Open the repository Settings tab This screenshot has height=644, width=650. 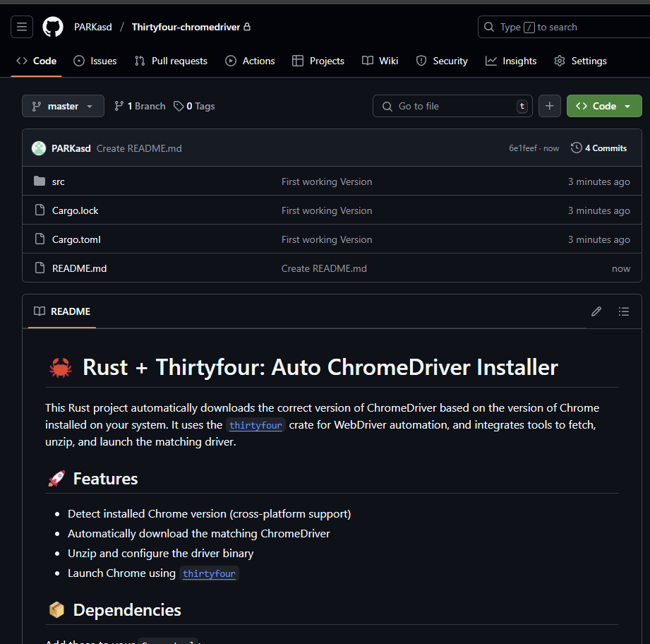point(580,61)
